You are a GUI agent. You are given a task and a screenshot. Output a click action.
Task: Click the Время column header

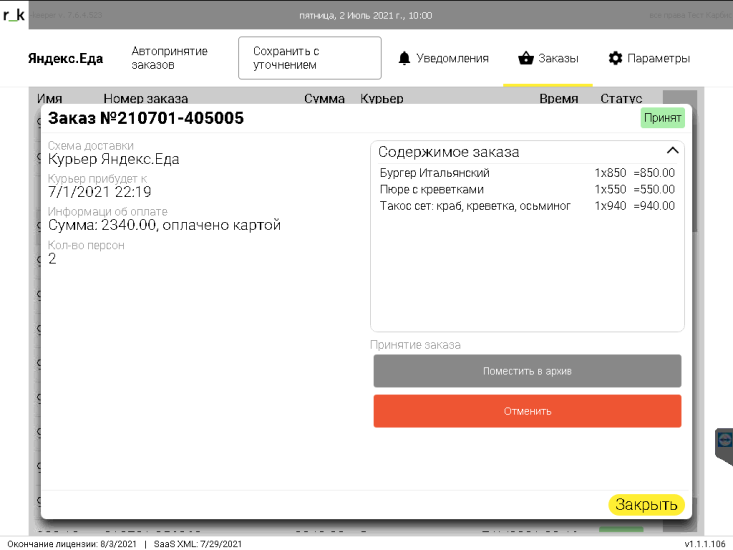(x=559, y=98)
